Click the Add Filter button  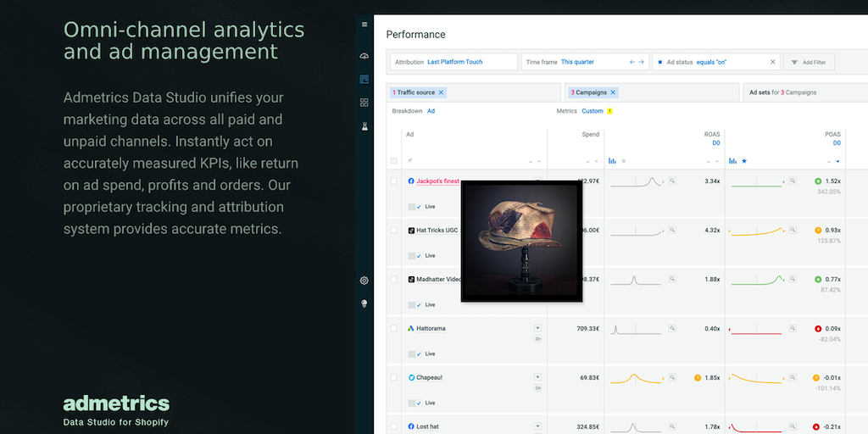click(x=809, y=62)
